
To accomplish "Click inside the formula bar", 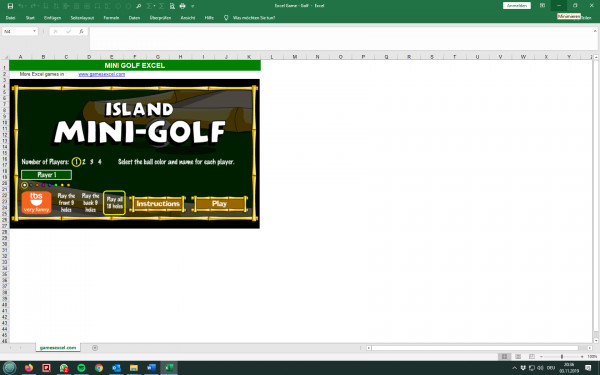I will 341,38.
